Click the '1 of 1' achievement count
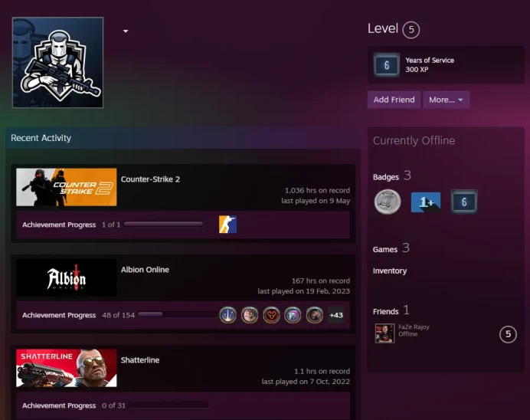This screenshot has width=530, height=420. [111, 225]
